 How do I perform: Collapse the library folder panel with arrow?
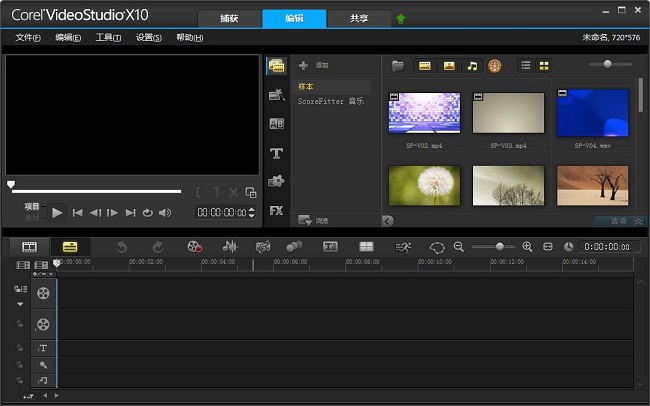[x=388, y=221]
